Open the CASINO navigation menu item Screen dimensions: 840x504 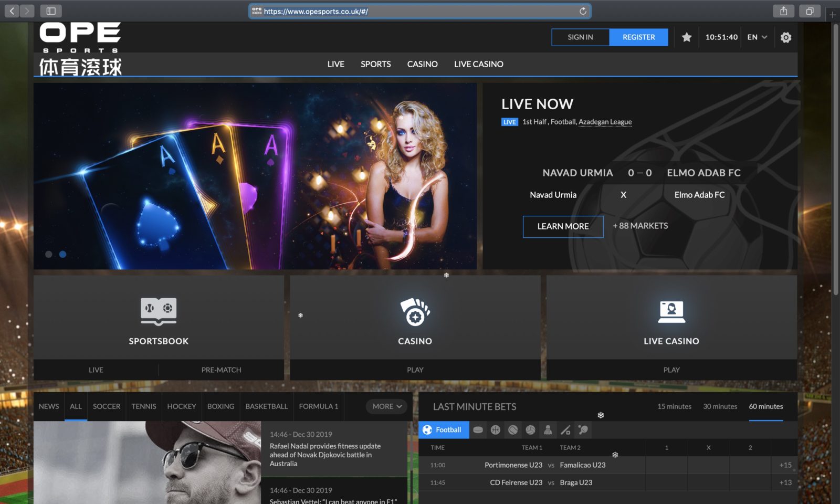point(422,64)
